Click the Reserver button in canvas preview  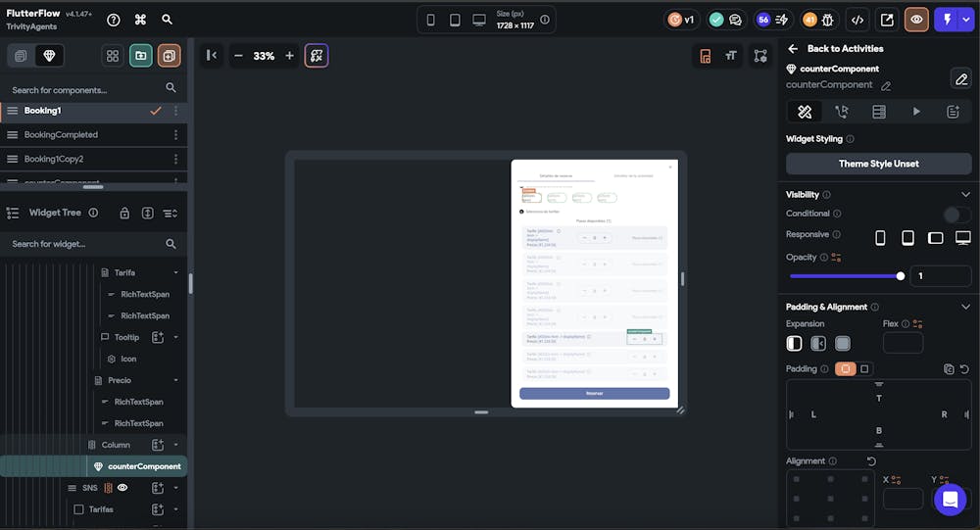point(595,393)
